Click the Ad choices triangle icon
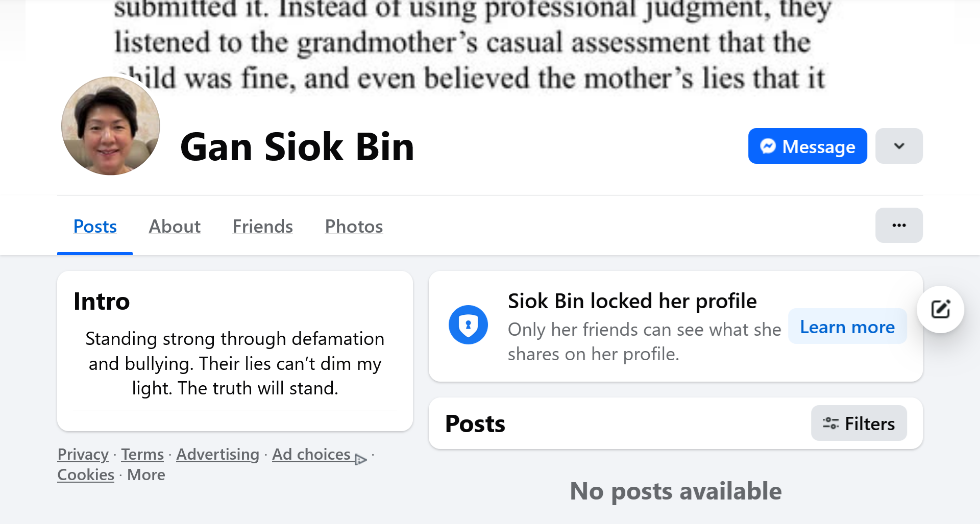Viewport: 980px width, 524px height. coord(360,459)
